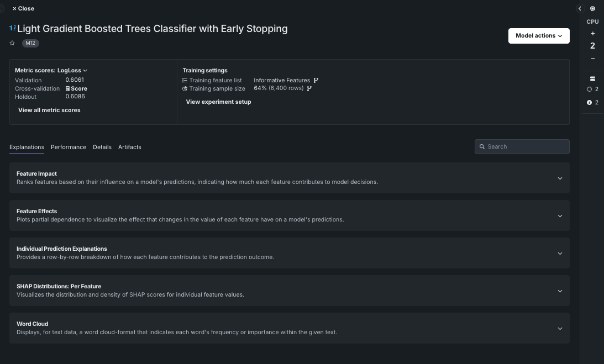604x364 pixels.
Task: Click View experiment setup
Action: click(x=218, y=102)
